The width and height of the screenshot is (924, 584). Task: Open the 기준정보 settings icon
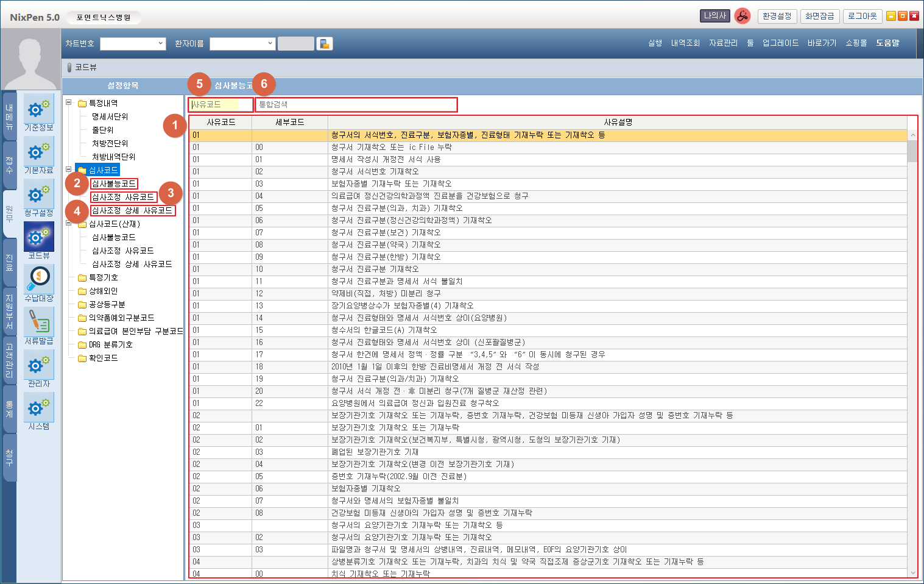click(x=39, y=109)
